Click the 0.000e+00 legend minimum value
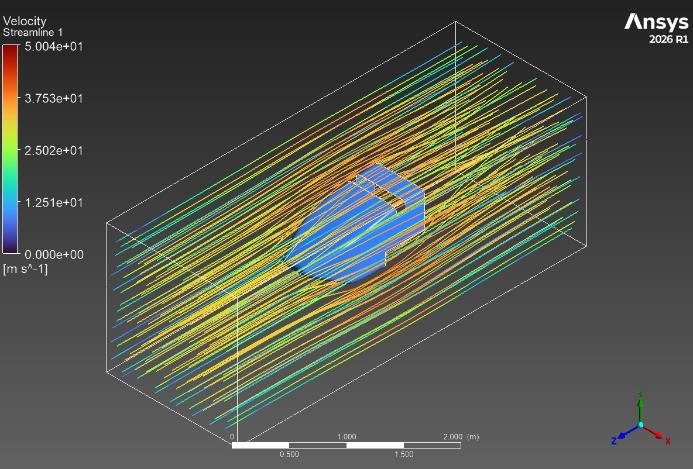This screenshot has width=693, height=469. 53,254
